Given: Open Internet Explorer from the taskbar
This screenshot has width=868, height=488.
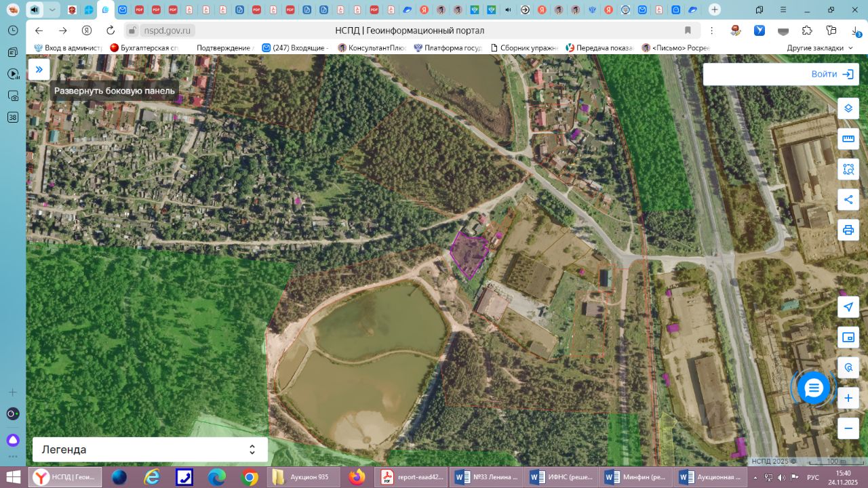Looking at the screenshot, I should click(152, 477).
